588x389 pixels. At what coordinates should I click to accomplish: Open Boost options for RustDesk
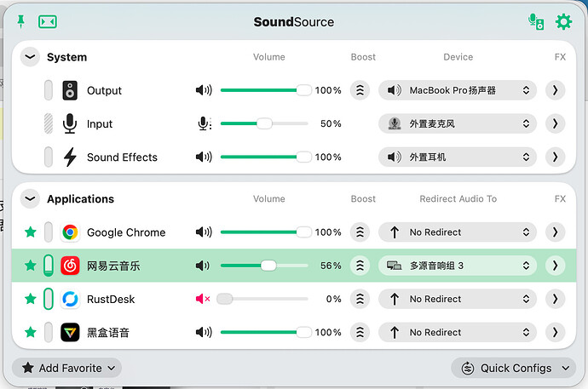coord(360,299)
